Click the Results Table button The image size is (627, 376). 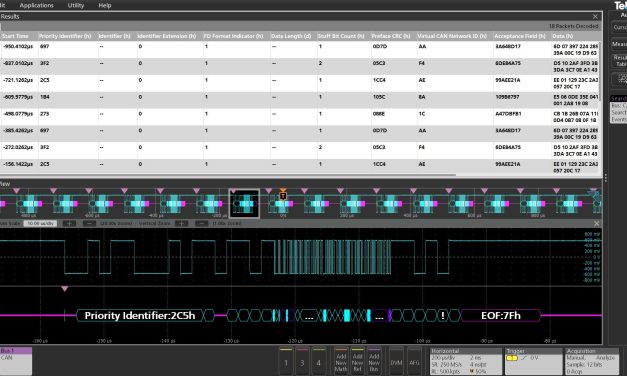[620, 61]
